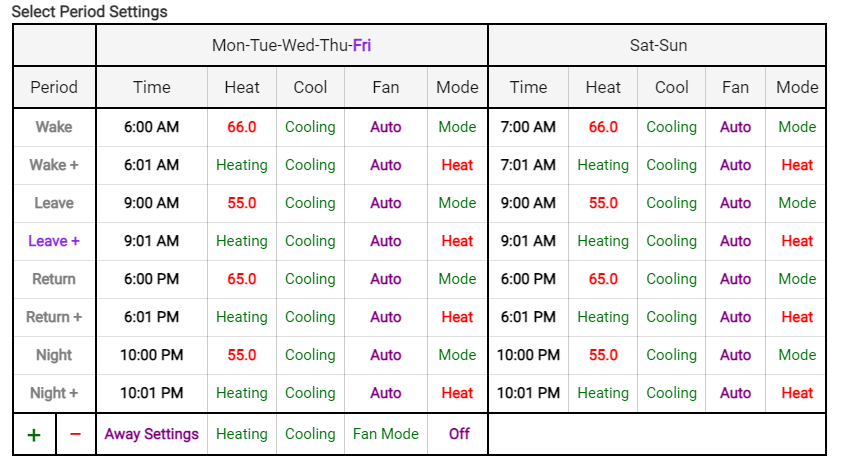Open the Away Fan Mode selector
The height and width of the screenshot is (472, 845).
[386, 434]
